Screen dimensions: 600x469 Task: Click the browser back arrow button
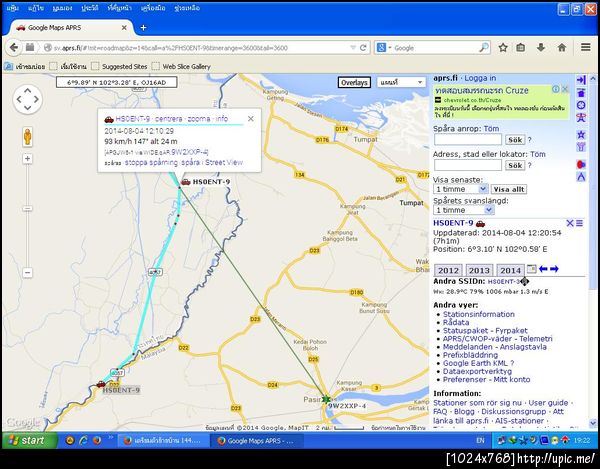coord(14,47)
